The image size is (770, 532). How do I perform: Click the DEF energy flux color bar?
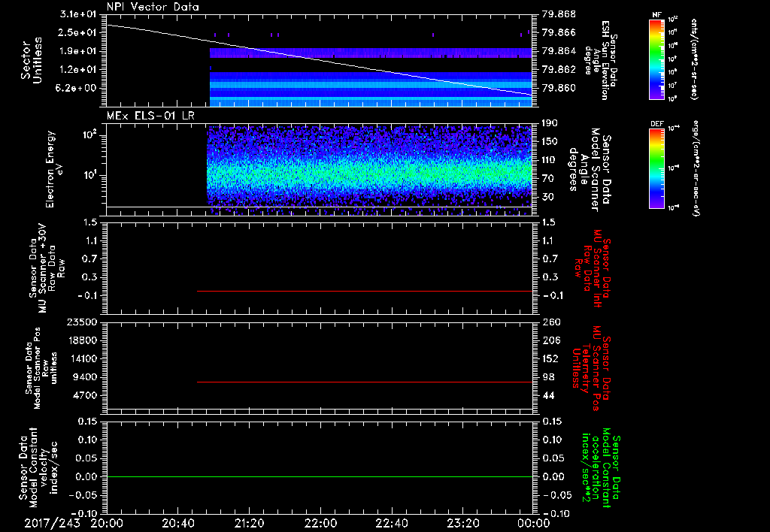coord(656,168)
